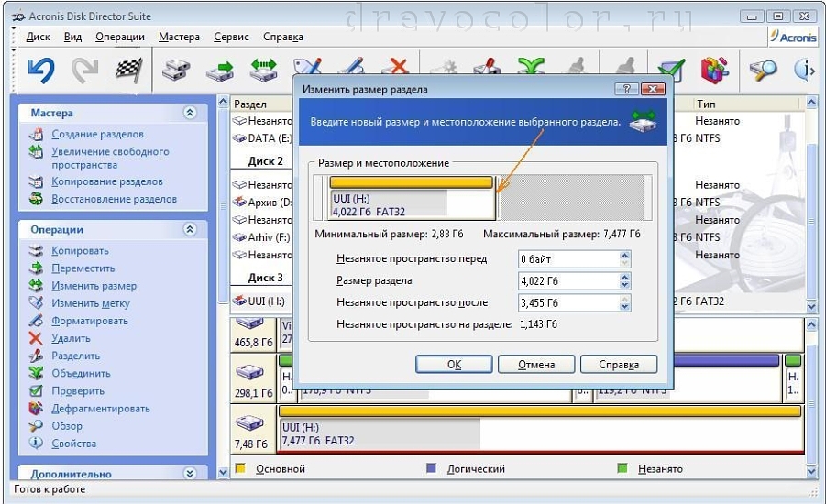Click the 7,48 Гб disk drive icon

coord(249,422)
